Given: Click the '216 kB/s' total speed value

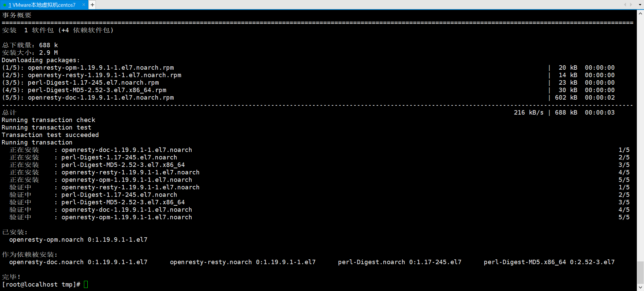Looking at the screenshot, I should pos(528,113).
